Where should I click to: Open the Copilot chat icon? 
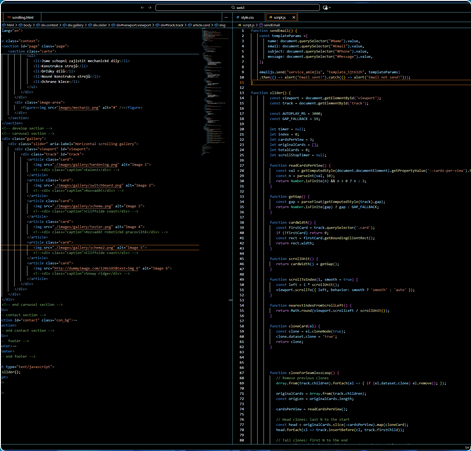click(325, 7)
